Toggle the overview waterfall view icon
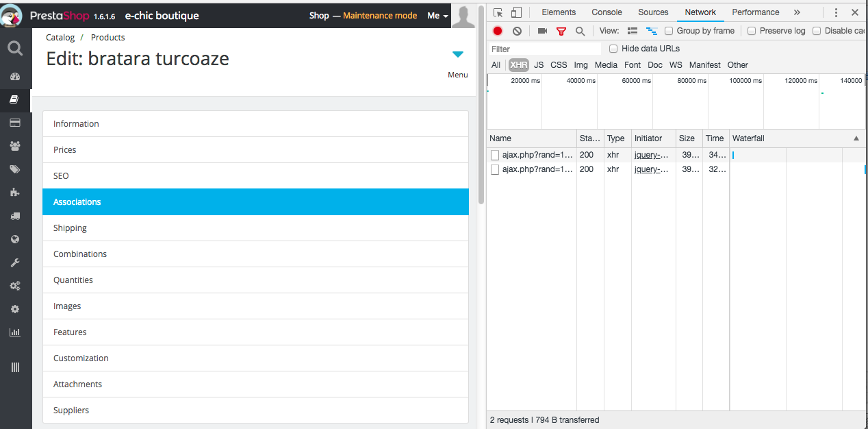Screen dimensions: 868x429 652,31
